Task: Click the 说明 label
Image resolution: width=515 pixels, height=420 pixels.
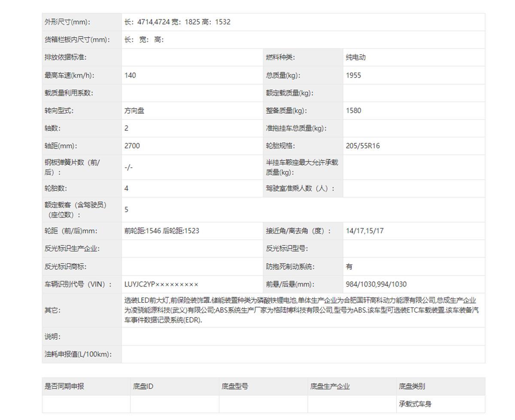Action: [x=53, y=337]
